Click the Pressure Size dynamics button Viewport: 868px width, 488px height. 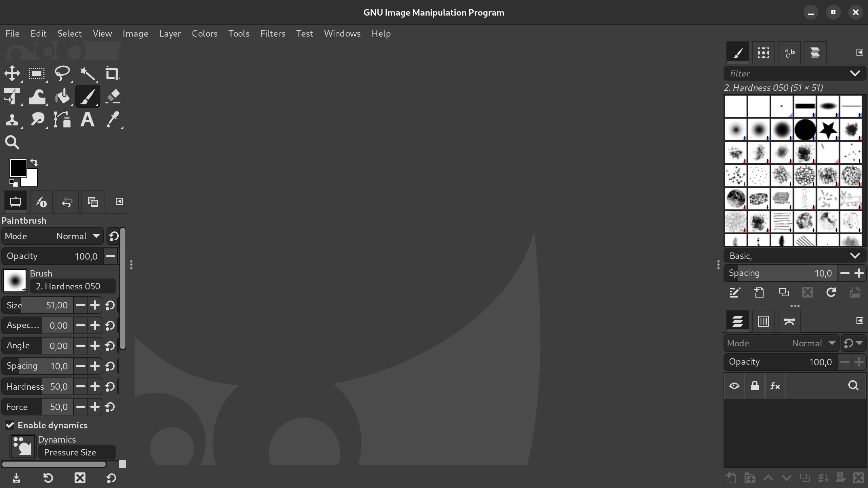pyautogui.click(x=77, y=452)
